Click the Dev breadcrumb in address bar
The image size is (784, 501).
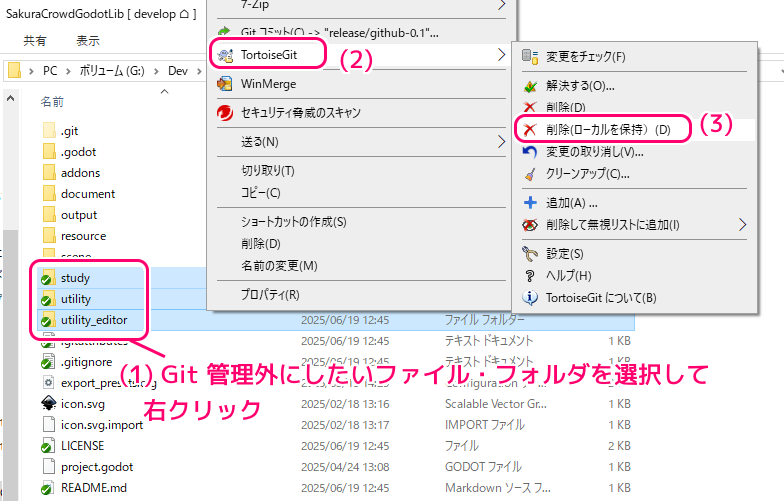[x=178, y=71]
